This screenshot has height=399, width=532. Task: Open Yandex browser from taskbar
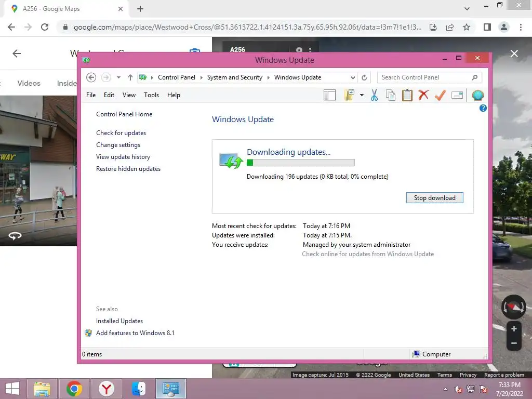coord(106,389)
